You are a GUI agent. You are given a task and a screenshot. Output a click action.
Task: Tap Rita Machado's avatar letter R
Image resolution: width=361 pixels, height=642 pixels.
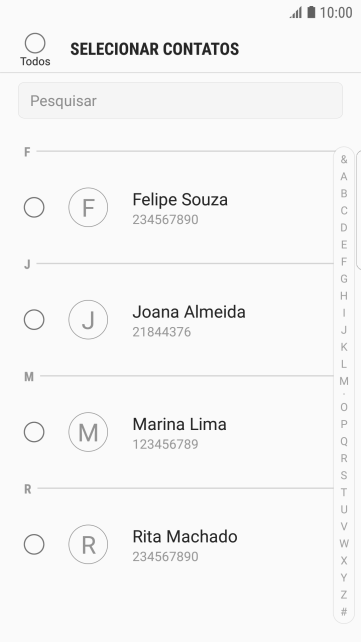[x=88, y=545]
